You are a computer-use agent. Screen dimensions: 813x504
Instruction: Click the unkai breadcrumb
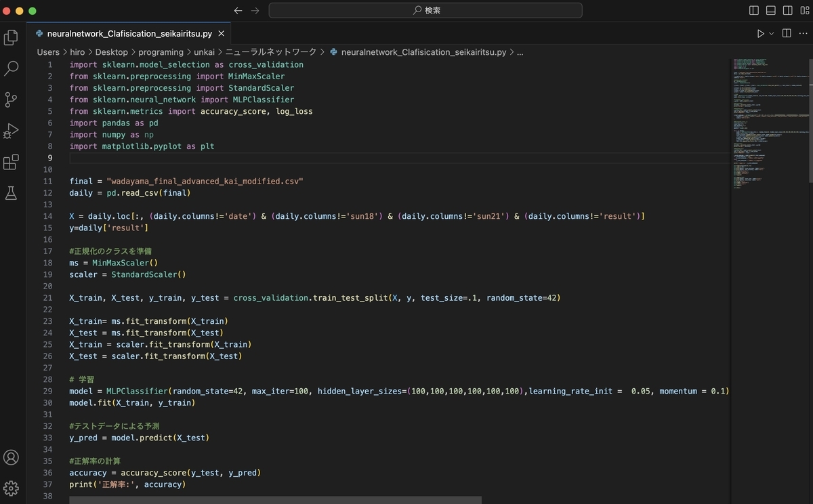(204, 52)
